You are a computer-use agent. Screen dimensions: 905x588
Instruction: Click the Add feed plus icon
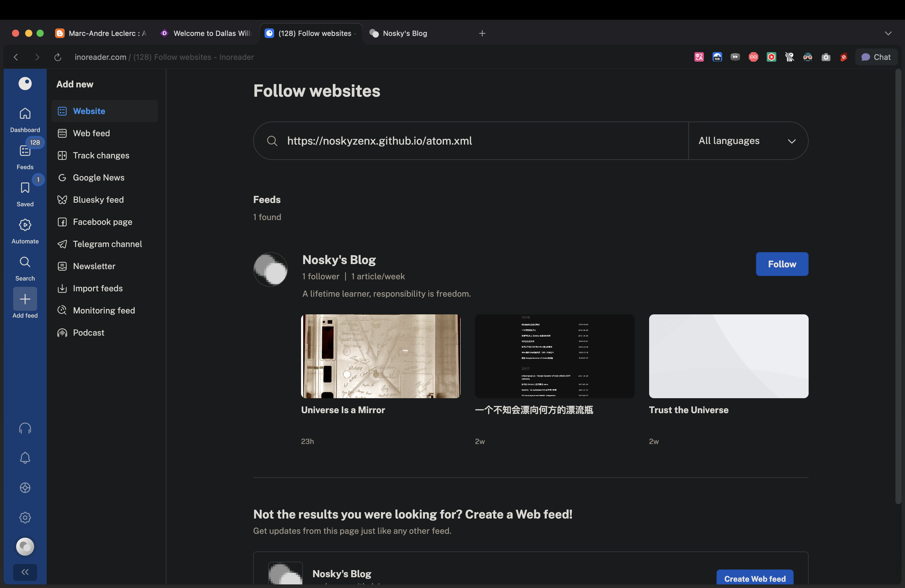point(25,300)
